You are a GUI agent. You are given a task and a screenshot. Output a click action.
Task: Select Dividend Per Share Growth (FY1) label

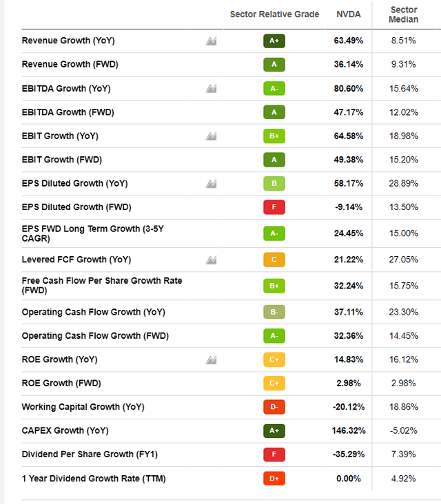(89, 454)
